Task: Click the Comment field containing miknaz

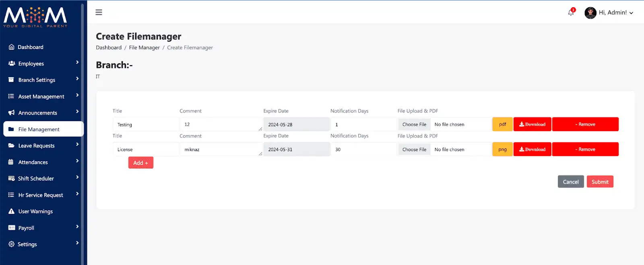Action: coord(221,150)
